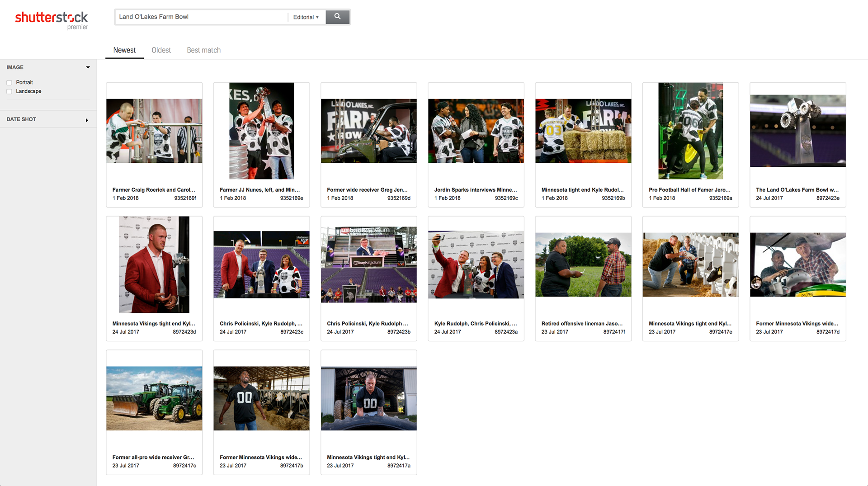Click caption 'Jordin Sparks interviews Minne...'

click(476, 190)
